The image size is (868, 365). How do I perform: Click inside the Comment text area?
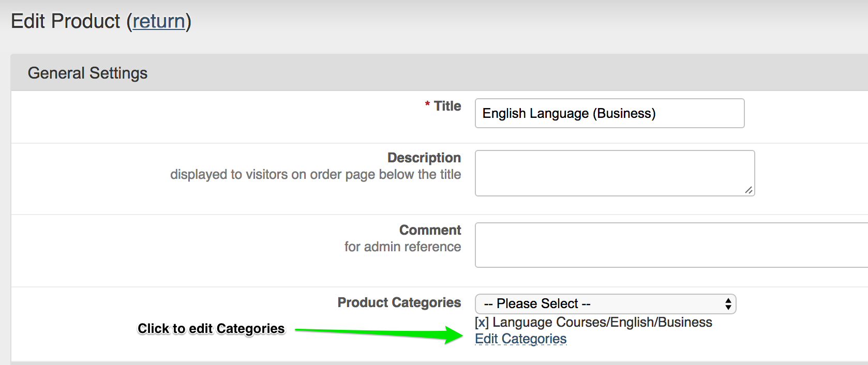[x=670, y=245]
